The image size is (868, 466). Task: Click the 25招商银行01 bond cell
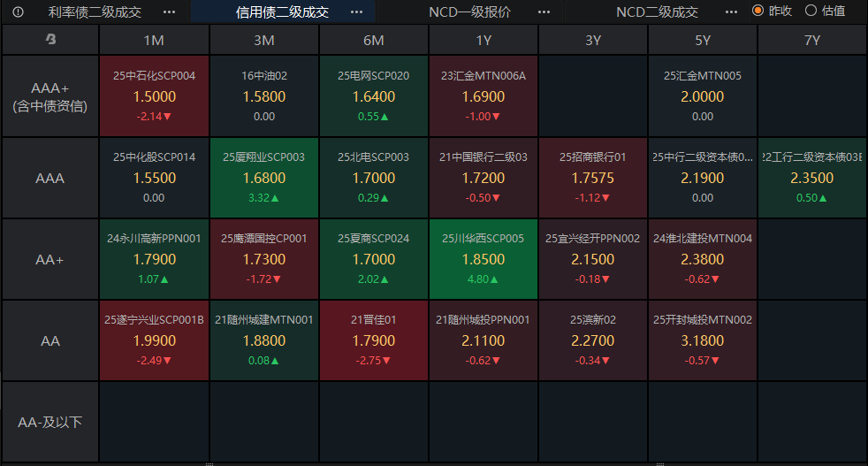click(593, 178)
